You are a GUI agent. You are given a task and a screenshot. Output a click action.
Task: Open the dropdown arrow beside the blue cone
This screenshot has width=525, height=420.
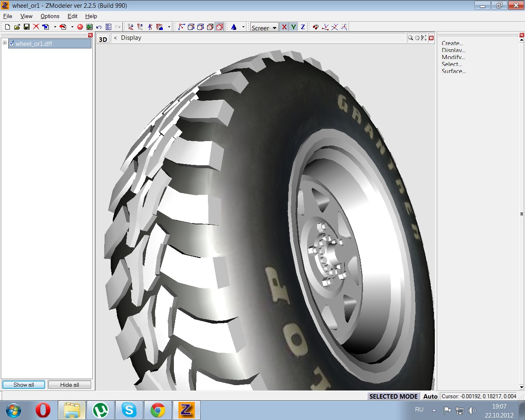[243, 27]
